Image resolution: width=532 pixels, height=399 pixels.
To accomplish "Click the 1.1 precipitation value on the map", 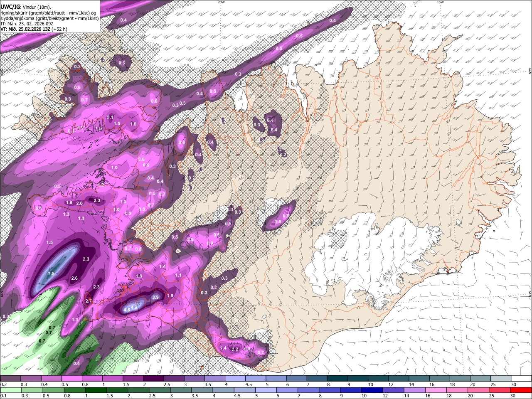I will point(178,275).
